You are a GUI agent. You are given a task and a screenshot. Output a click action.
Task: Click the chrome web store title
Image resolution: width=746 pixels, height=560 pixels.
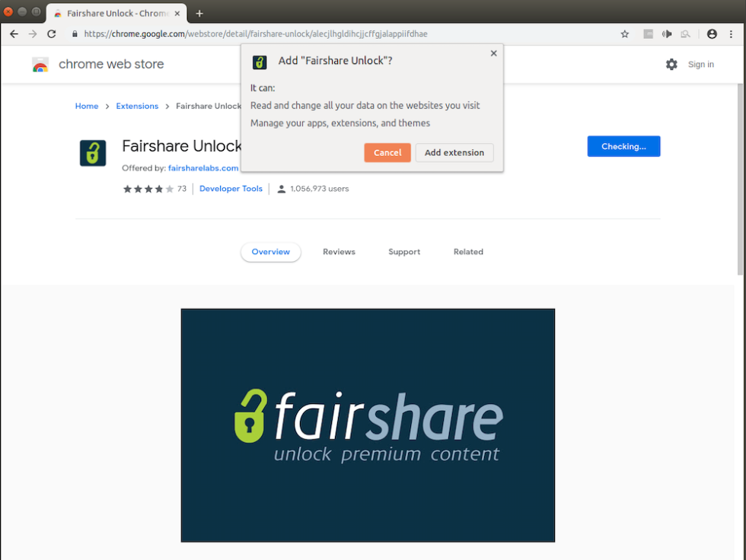(x=111, y=64)
